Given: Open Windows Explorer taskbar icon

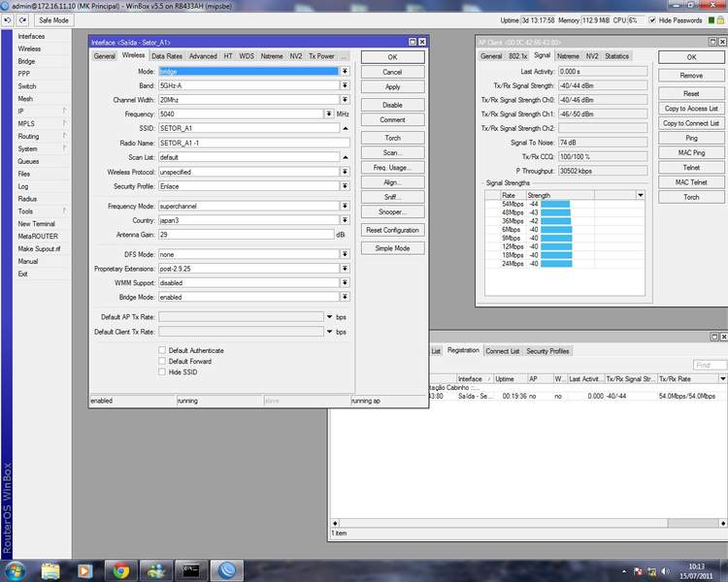Looking at the screenshot, I should click(50, 571).
